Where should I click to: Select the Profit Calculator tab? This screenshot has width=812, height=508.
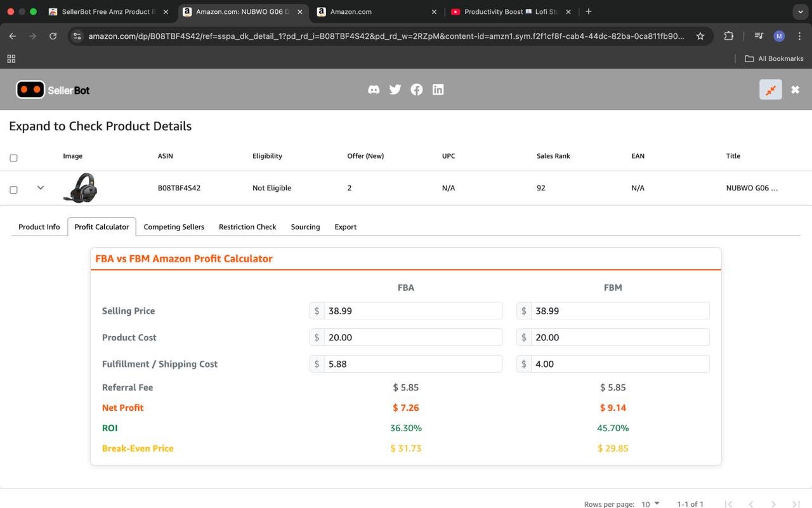101,227
